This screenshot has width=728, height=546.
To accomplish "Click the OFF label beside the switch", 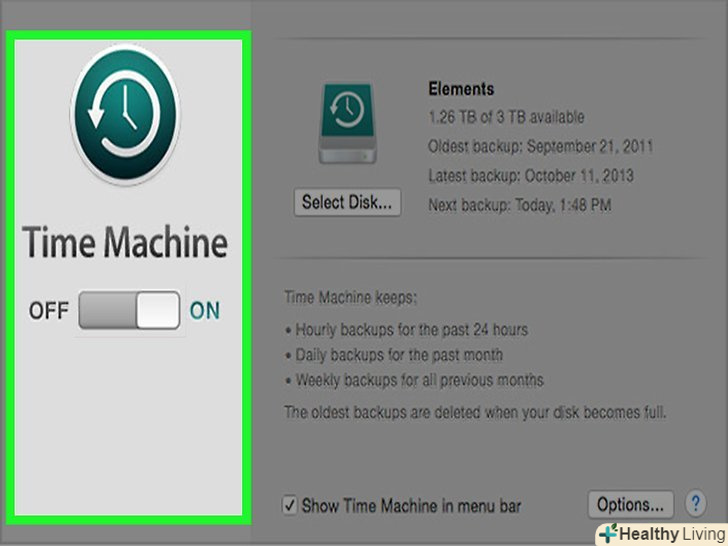I will tap(49, 311).
